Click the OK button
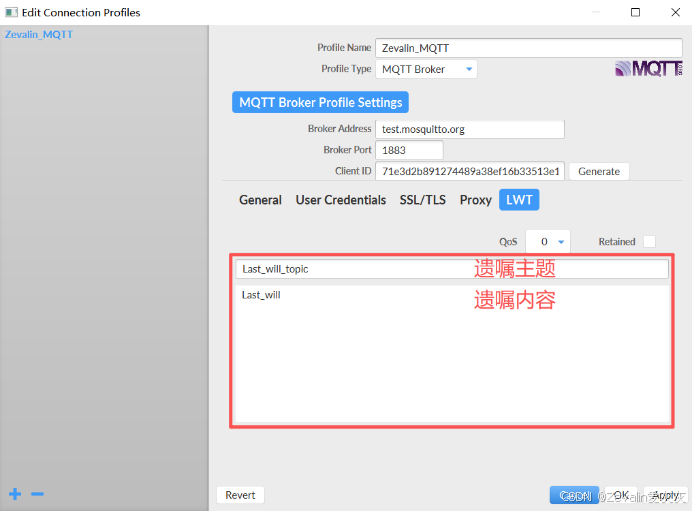Viewport: 693px width, 511px height. [x=621, y=495]
